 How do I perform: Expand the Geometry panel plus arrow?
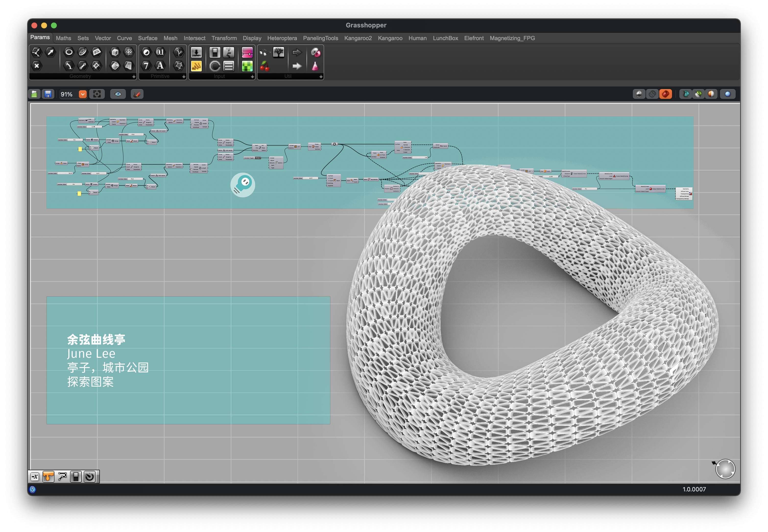pyautogui.click(x=134, y=77)
